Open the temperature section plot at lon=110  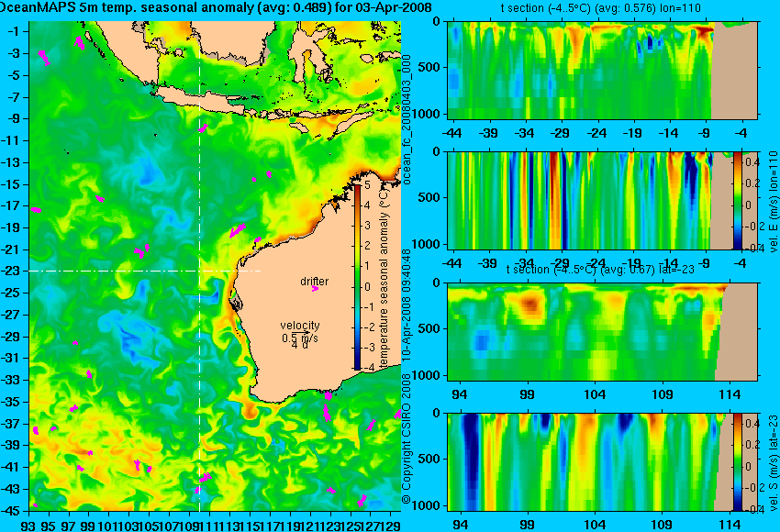click(603, 70)
